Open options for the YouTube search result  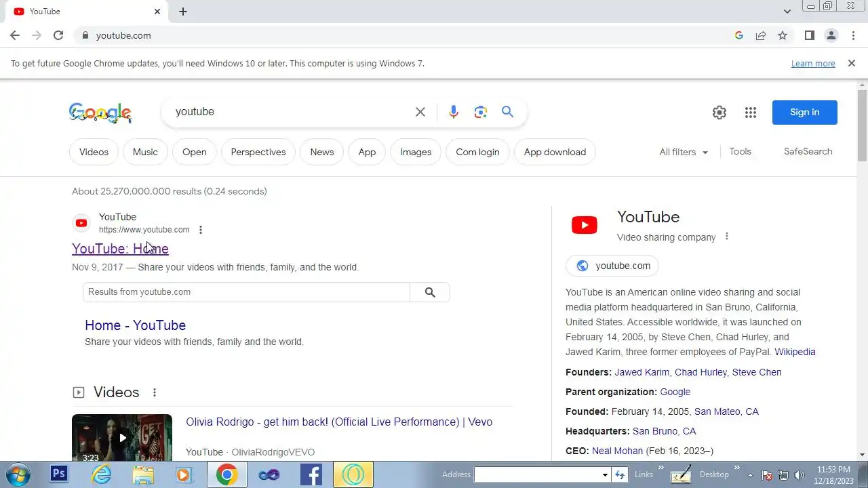point(201,230)
